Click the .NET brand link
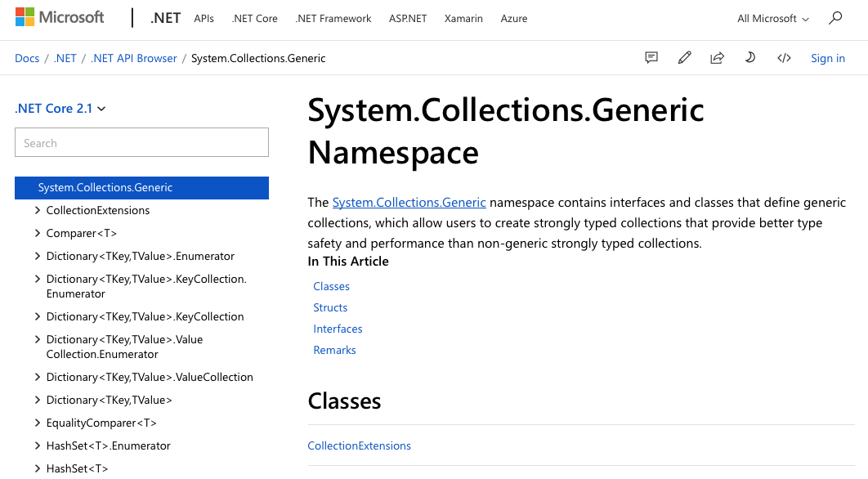The height and width of the screenshot is (479, 868). pos(165,18)
